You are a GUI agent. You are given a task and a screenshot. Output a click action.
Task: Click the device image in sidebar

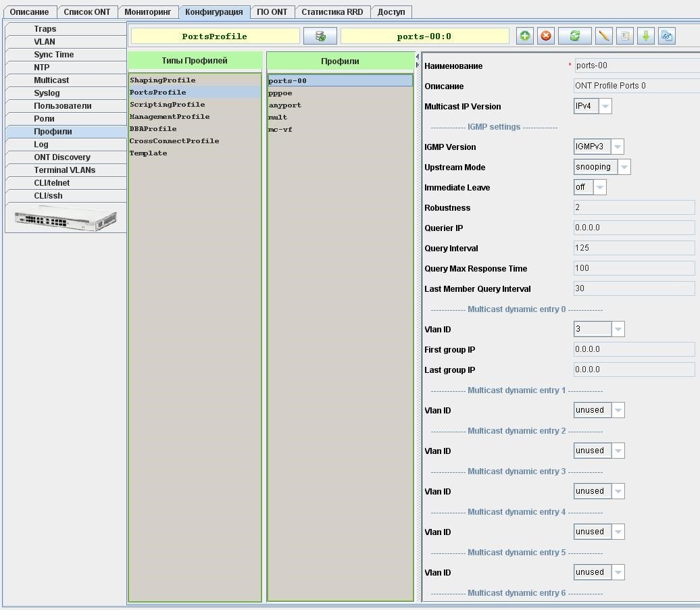pyautogui.click(x=66, y=218)
